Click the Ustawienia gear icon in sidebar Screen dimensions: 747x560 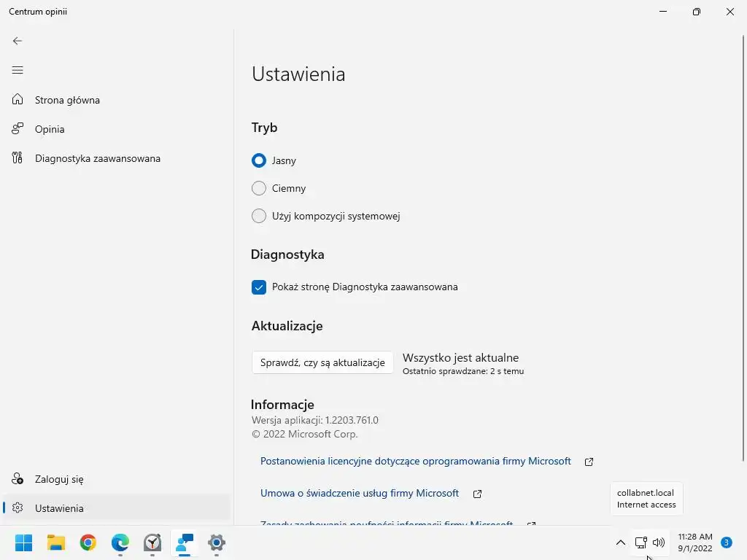[18, 507]
